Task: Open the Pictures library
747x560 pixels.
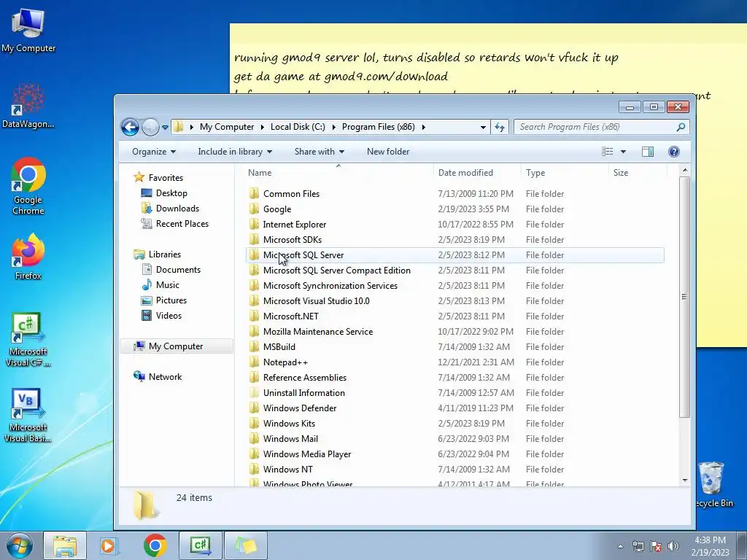Action: pyautogui.click(x=164, y=300)
